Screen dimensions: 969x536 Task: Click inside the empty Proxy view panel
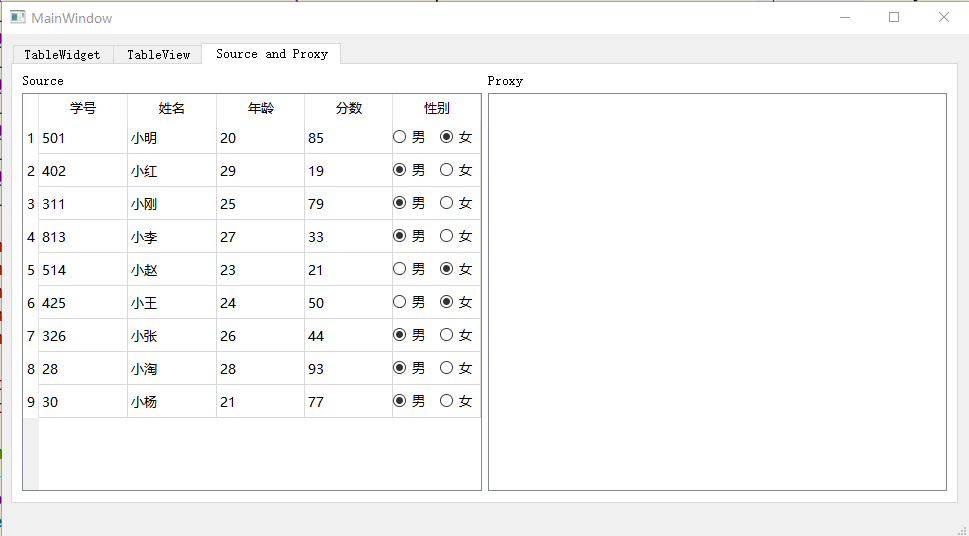point(716,291)
